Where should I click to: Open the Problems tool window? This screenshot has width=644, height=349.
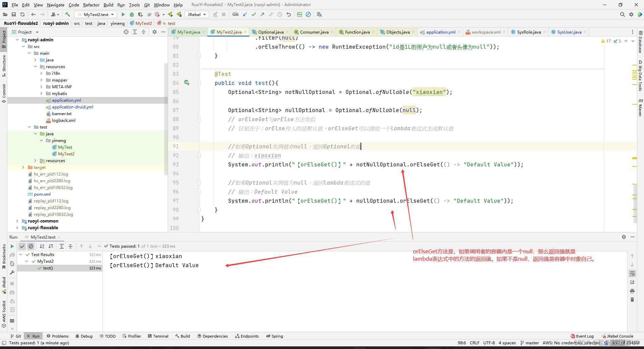(x=57, y=336)
